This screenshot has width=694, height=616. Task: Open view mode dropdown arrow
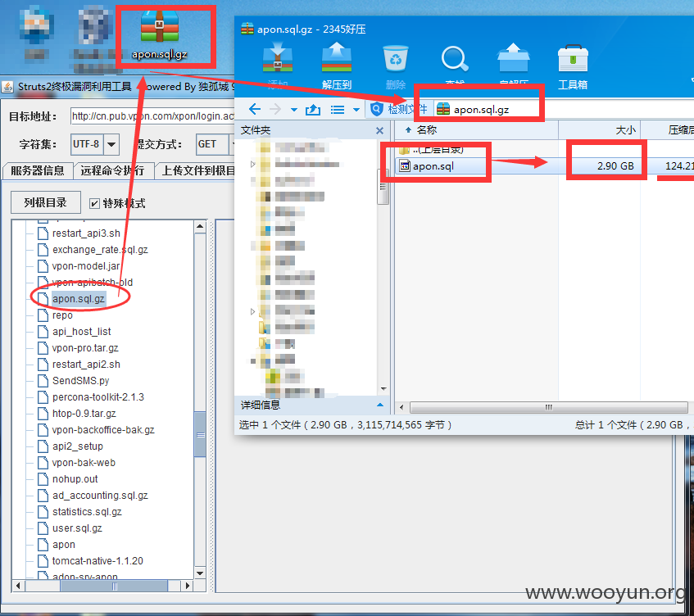point(356,109)
